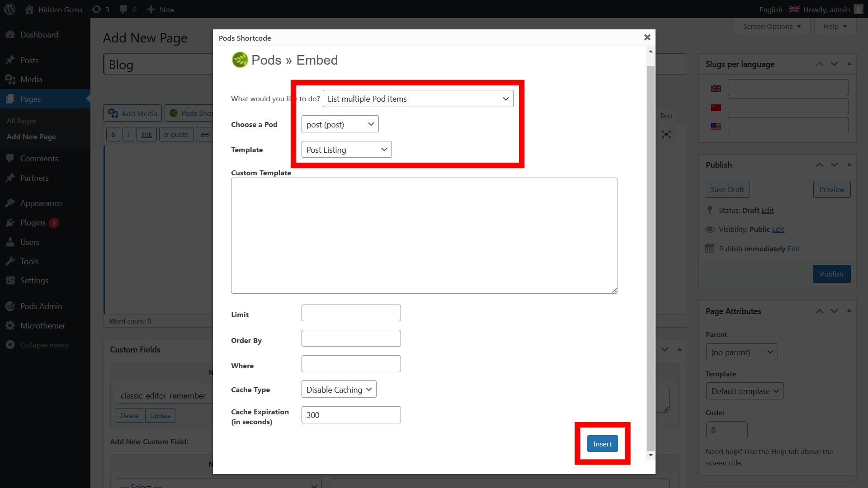Click the bold 'b' quicktag button
This screenshot has width=868, height=488.
point(113,134)
